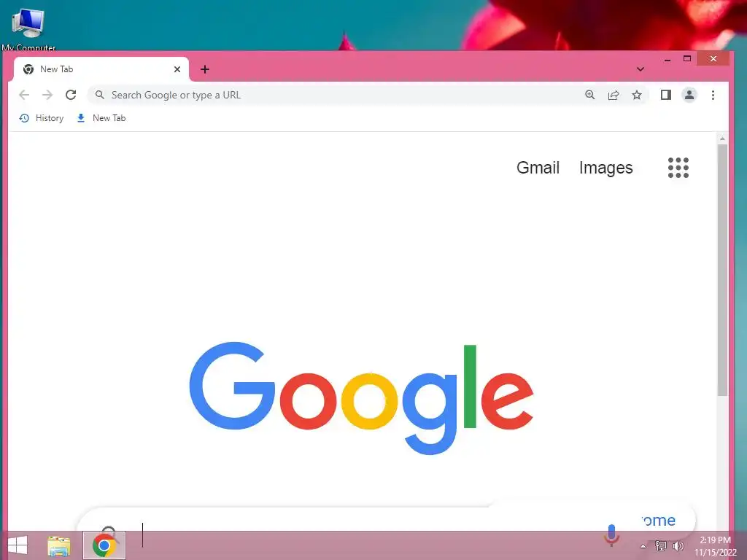Image resolution: width=747 pixels, height=560 pixels.
Task: Start voice search with the microphone
Action: coord(611,534)
